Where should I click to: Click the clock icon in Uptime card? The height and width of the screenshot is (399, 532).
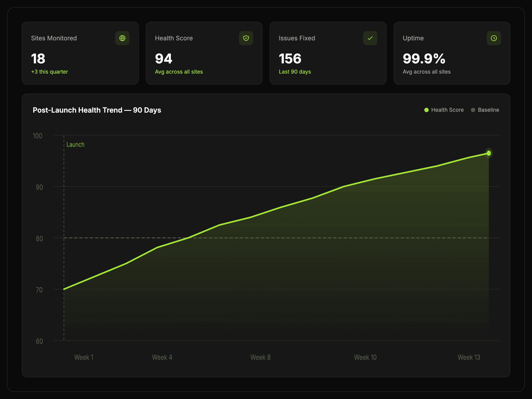[x=494, y=38]
